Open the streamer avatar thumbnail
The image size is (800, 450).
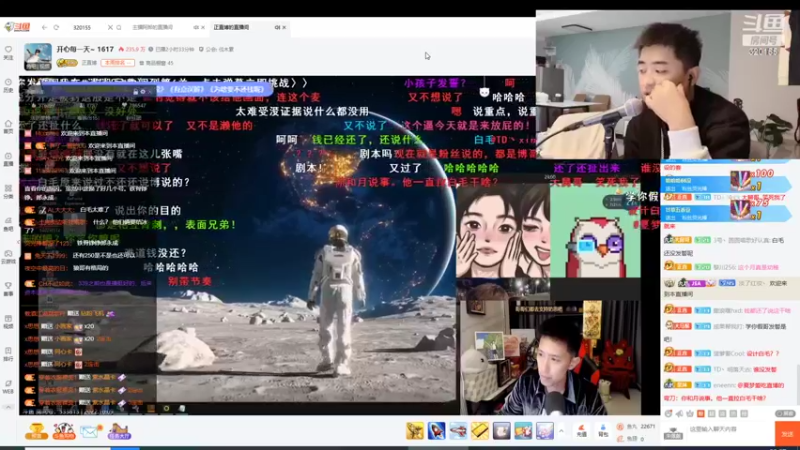point(38,57)
